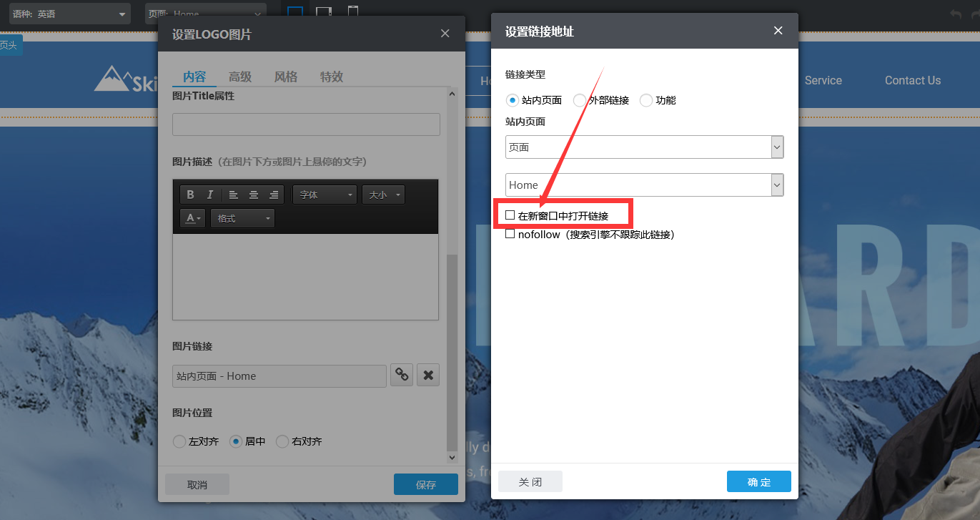
Task: Click the align-right icon in editor toolbar
Action: click(x=274, y=195)
